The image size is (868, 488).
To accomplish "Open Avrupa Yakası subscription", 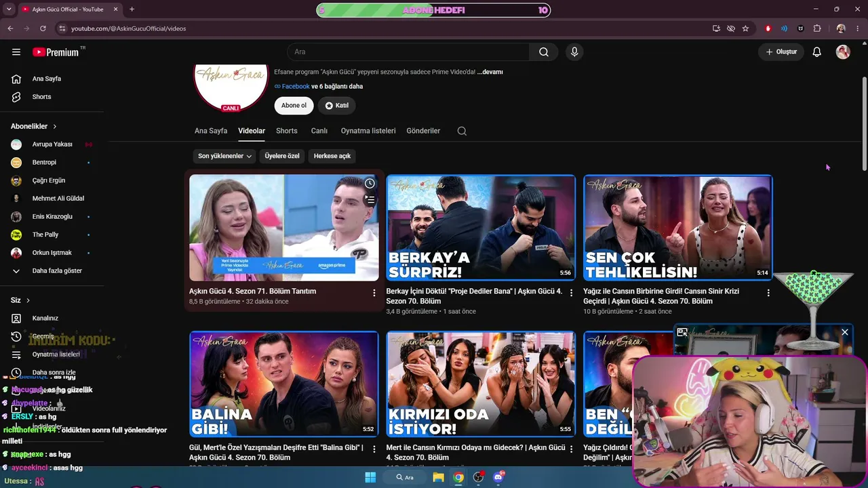I will tap(52, 144).
